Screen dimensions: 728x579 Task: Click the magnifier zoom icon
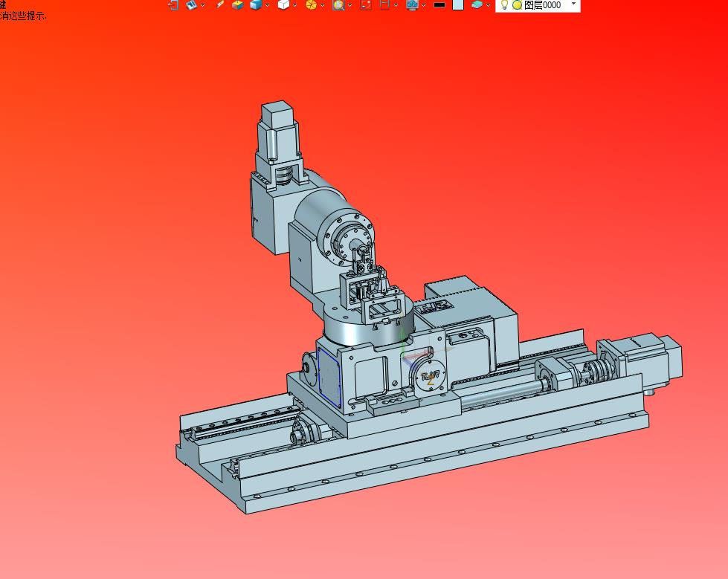pos(338,4)
